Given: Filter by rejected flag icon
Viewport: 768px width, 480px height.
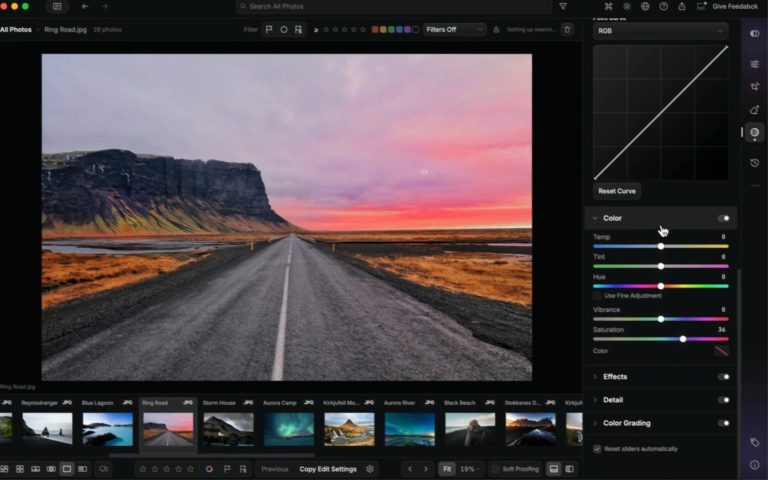Looking at the screenshot, I should point(298,29).
